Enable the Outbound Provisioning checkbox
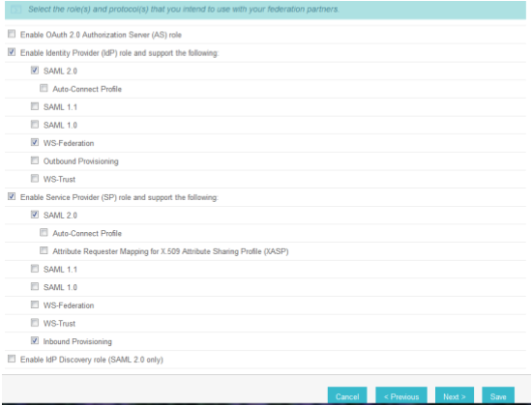 click(35, 160)
